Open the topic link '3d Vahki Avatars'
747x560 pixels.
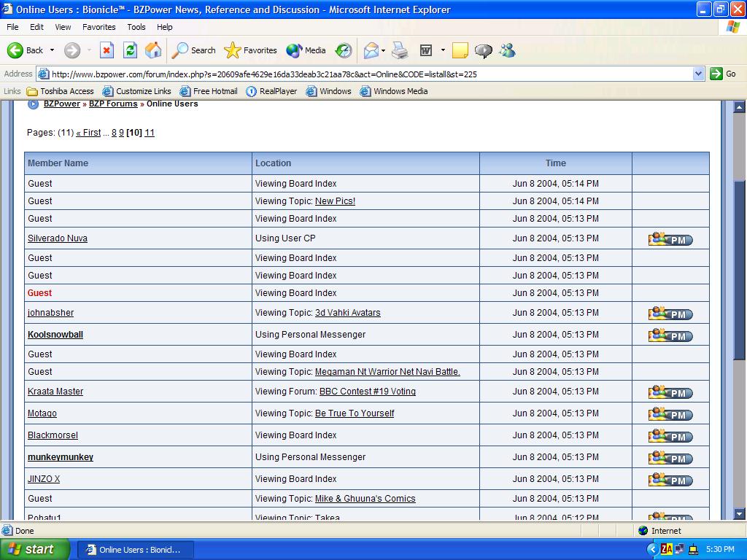click(347, 313)
